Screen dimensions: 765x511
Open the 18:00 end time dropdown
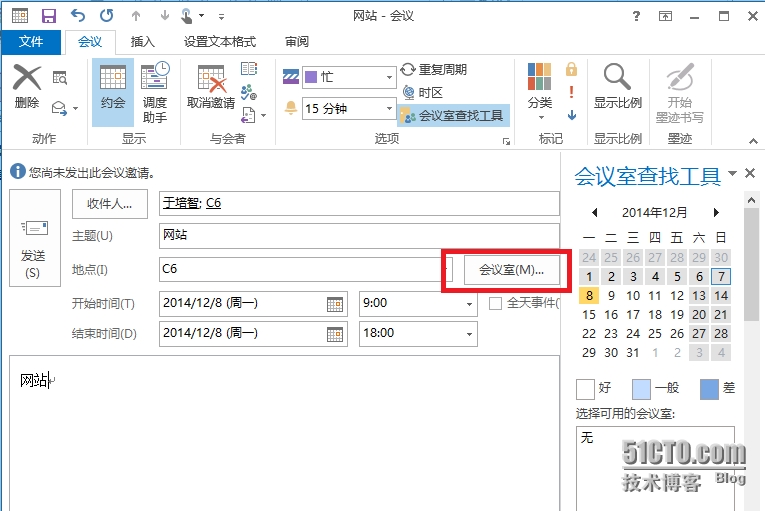point(469,334)
